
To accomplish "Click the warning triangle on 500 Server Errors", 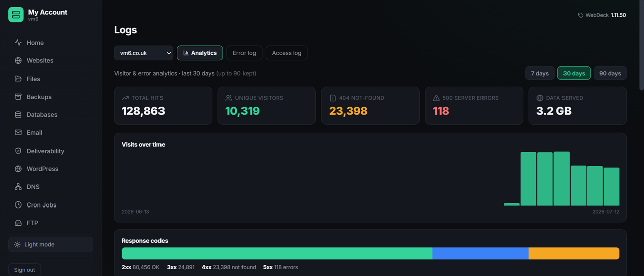I will click(436, 98).
